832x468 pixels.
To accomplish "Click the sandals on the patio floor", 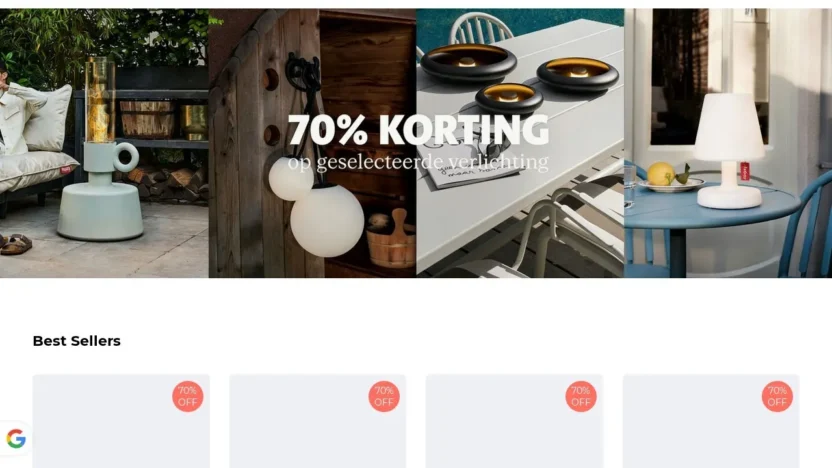I will (x=15, y=244).
